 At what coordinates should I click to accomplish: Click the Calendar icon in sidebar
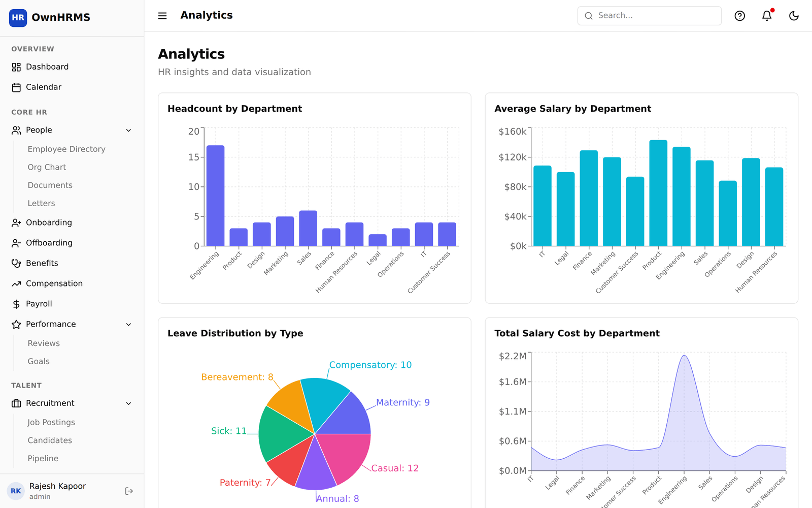click(x=16, y=87)
